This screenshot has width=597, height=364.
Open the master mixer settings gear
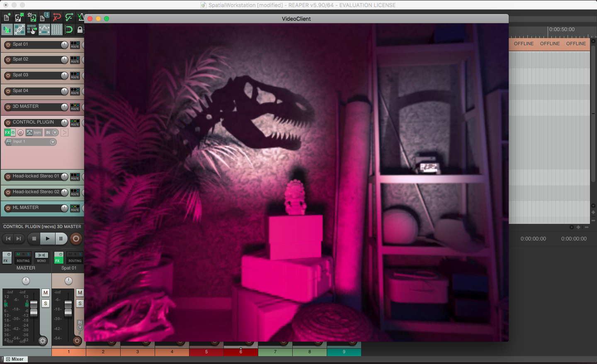pyautogui.click(x=43, y=341)
